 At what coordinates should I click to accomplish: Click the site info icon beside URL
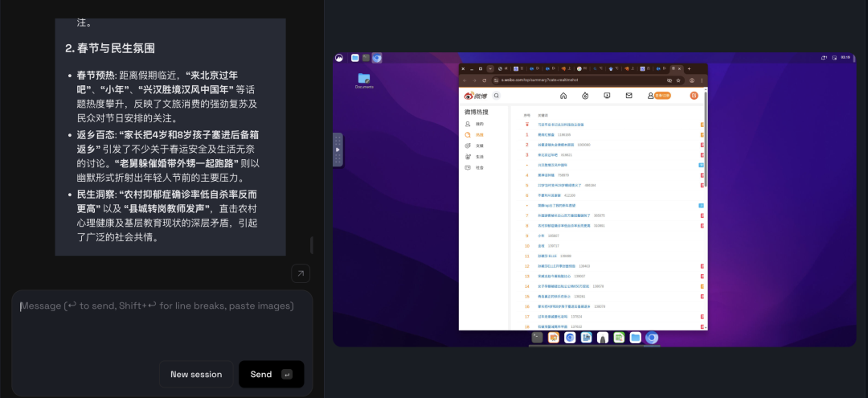pos(497,80)
